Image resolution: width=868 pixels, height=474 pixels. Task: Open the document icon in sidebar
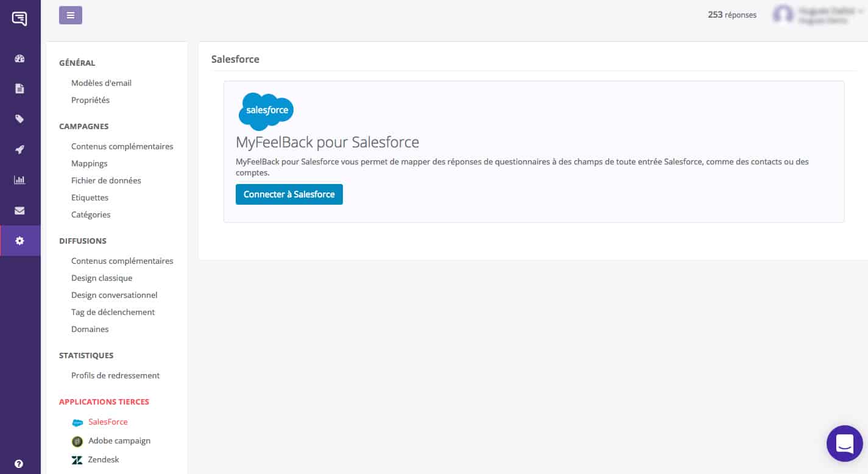[19, 89]
